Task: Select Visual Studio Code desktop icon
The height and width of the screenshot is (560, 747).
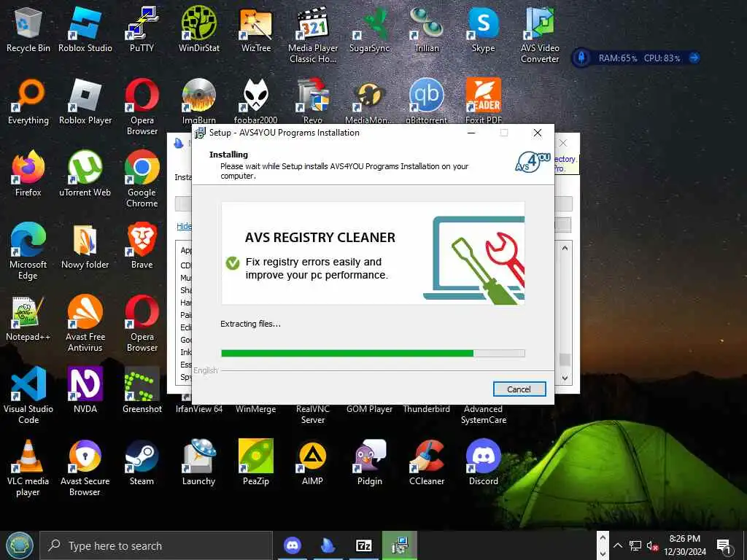Action: coord(28,396)
